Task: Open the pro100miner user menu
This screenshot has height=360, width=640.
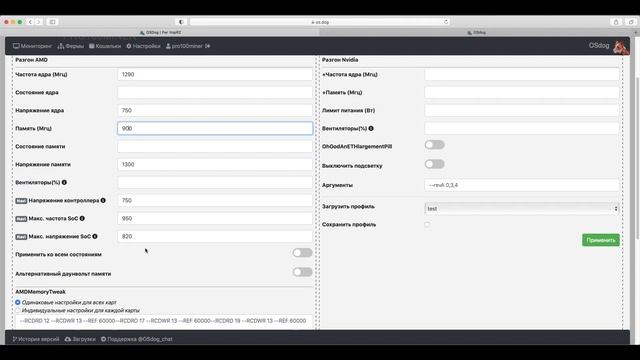Action: (x=184, y=46)
